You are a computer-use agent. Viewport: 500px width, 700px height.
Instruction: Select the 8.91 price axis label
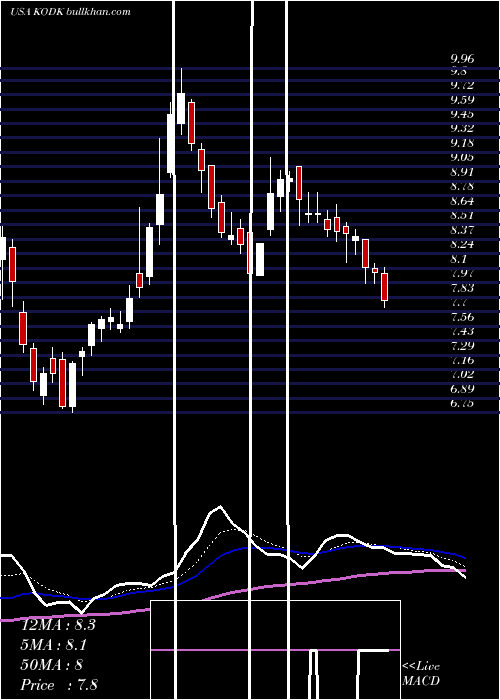462,172
